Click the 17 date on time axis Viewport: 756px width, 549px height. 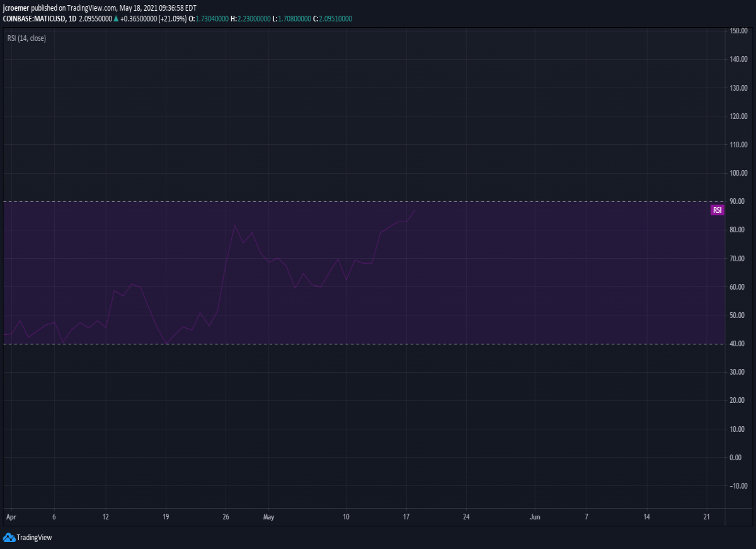[x=407, y=517]
